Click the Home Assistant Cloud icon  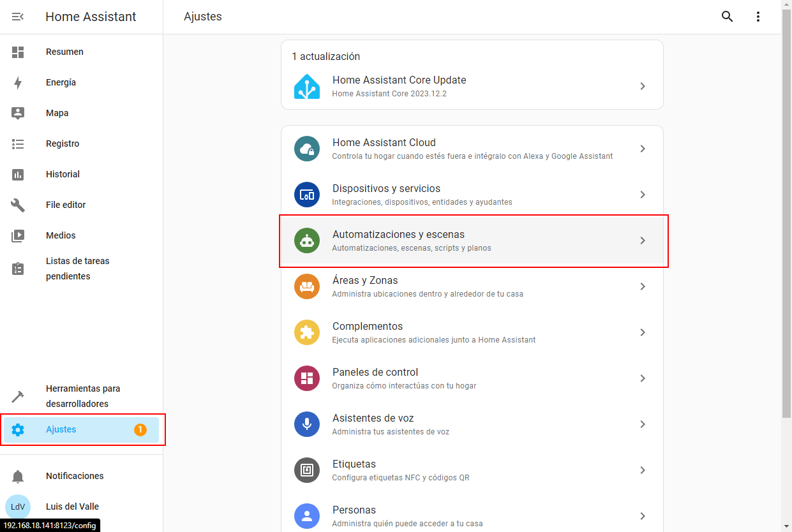307,149
